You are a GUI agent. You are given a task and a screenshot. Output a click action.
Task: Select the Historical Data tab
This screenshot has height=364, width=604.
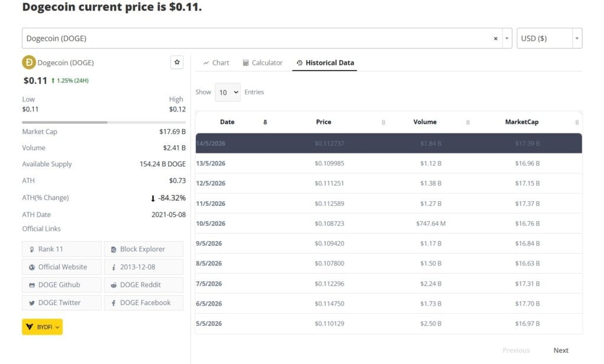coord(325,63)
